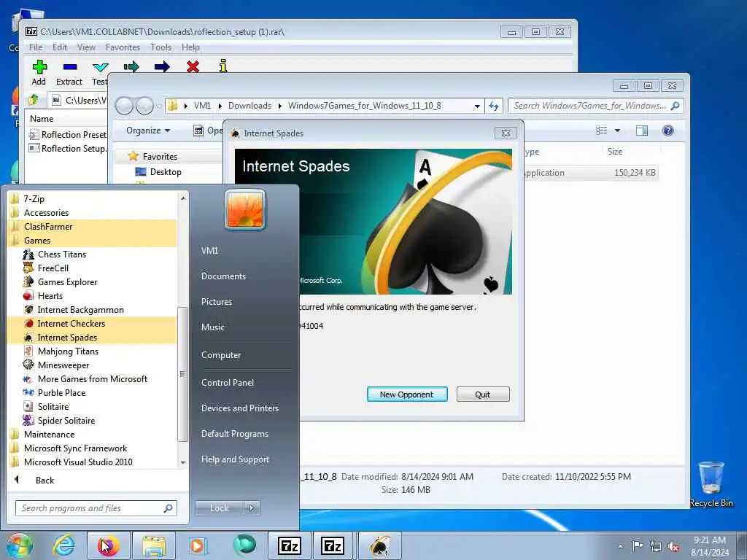Viewport: 747px width, 560px height.
Task: Click the Search programs and files box
Action: (96, 508)
